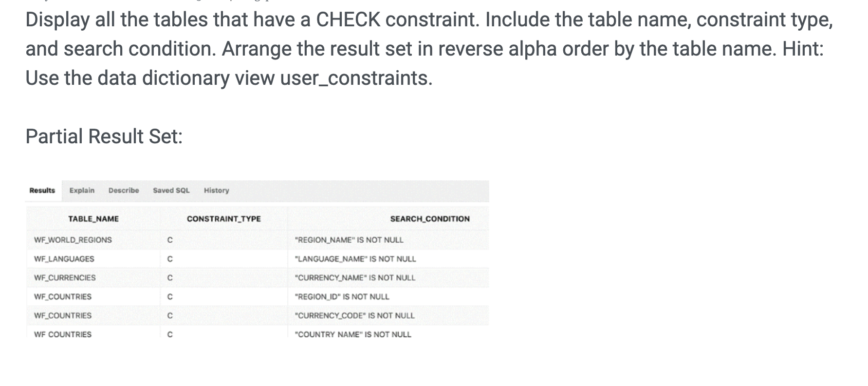Select the first WF_COUNTRIES row
Screen dimensions: 868x386
pos(62,296)
